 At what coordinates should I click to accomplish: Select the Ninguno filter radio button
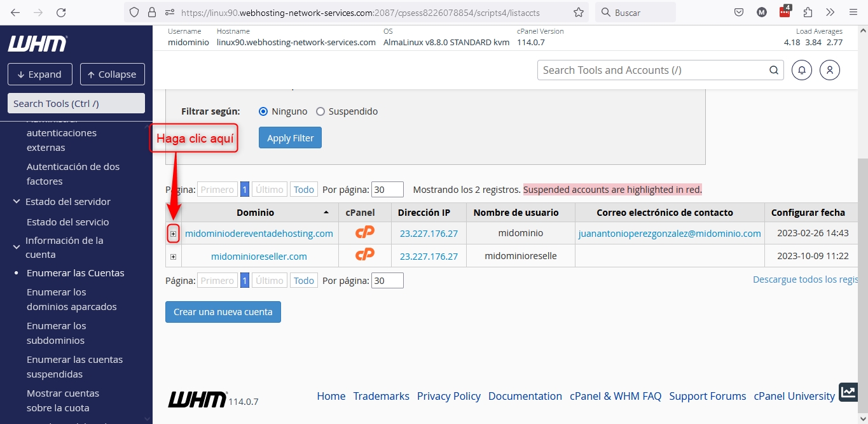click(x=263, y=111)
